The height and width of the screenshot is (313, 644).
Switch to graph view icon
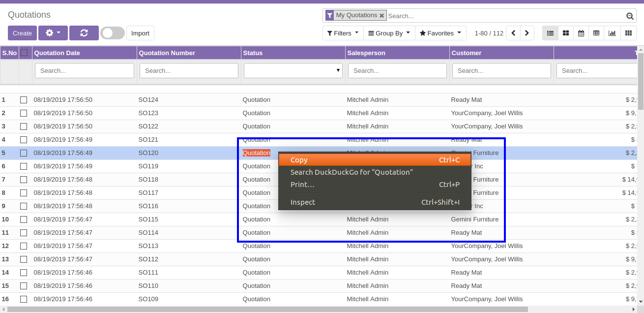612,33
